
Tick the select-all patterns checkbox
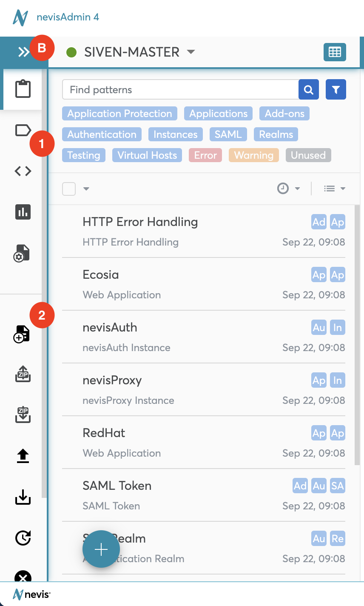tap(69, 189)
